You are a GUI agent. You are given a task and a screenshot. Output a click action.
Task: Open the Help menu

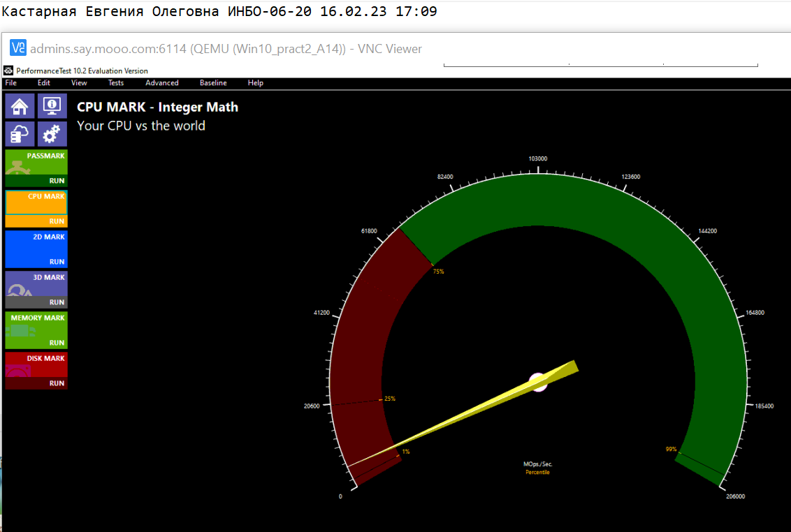pos(255,82)
